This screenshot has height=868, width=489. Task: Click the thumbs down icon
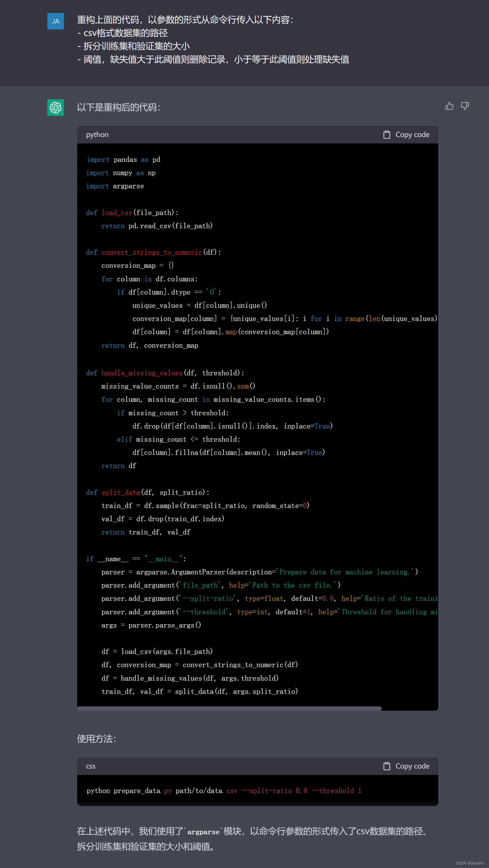click(x=465, y=106)
